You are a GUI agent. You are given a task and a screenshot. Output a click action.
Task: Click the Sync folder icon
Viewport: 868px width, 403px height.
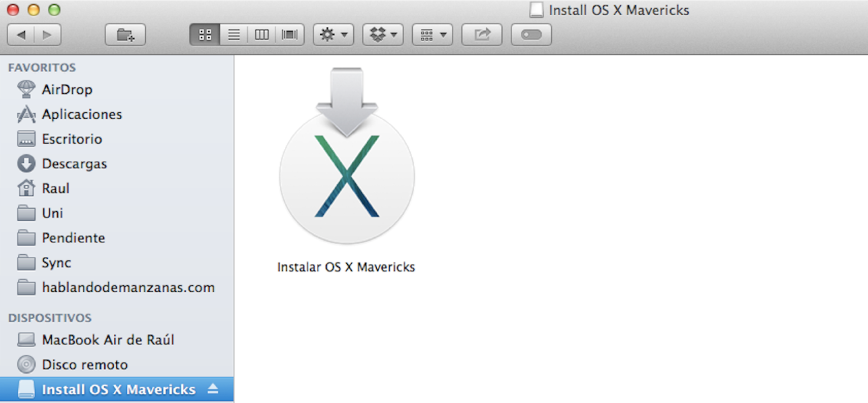click(26, 262)
